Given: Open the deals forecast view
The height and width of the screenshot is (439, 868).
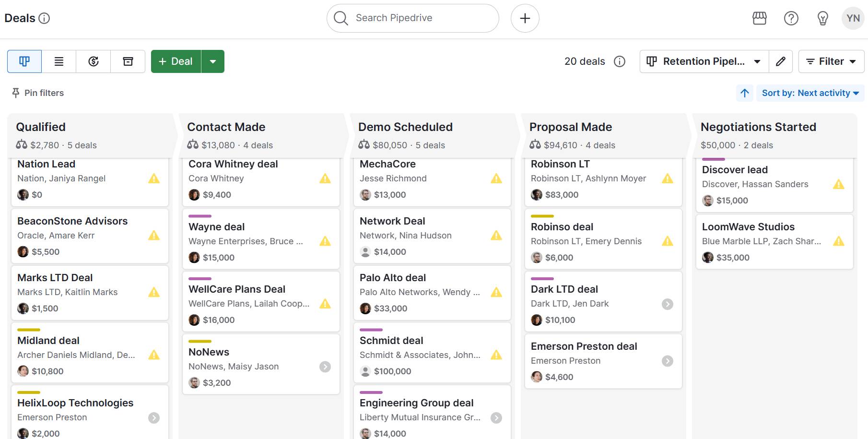Looking at the screenshot, I should [93, 61].
